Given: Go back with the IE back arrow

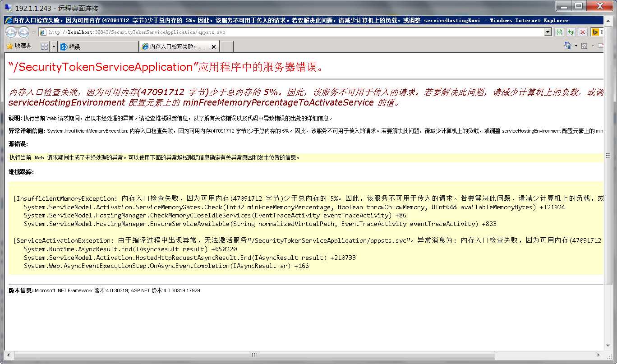Looking at the screenshot, I should tap(11, 32).
